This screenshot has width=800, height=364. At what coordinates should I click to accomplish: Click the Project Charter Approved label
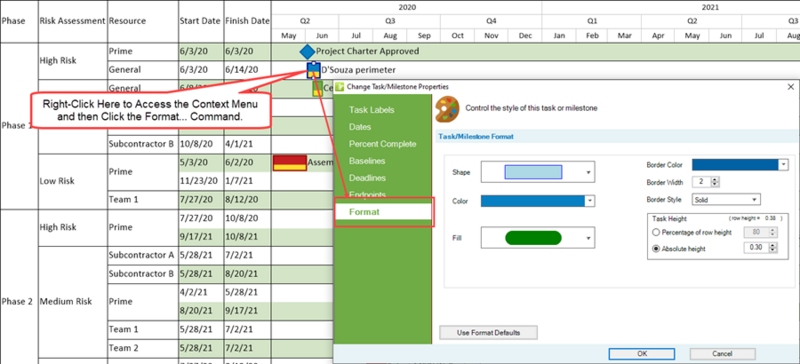[367, 51]
